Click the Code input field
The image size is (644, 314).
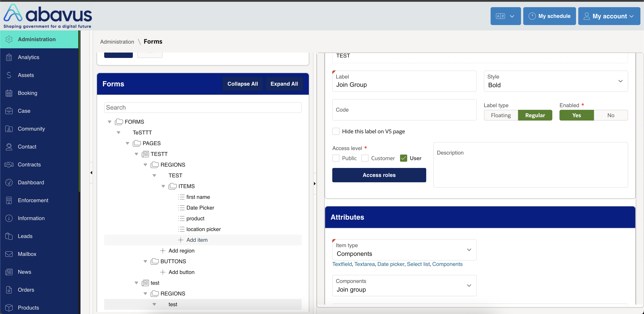pyautogui.click(x=404, y=110)
